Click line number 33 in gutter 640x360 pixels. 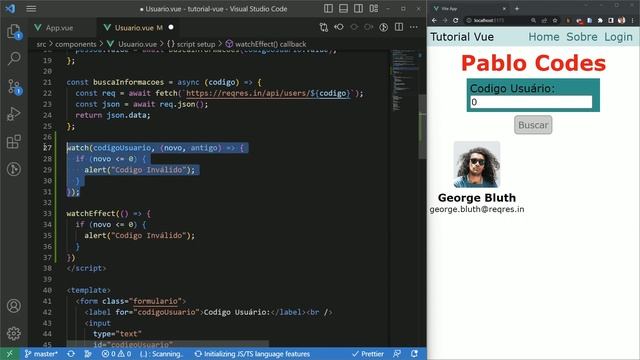pos(47,213)
